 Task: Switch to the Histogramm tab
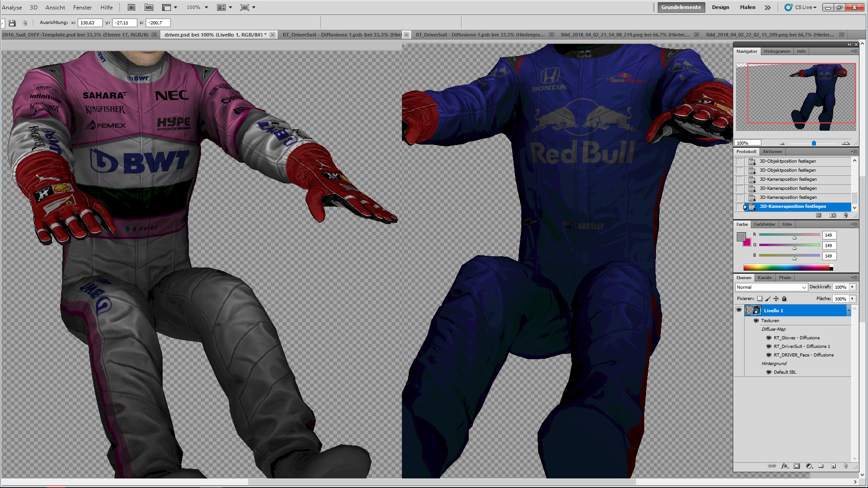pyautogui.click(x=777, y=52)
